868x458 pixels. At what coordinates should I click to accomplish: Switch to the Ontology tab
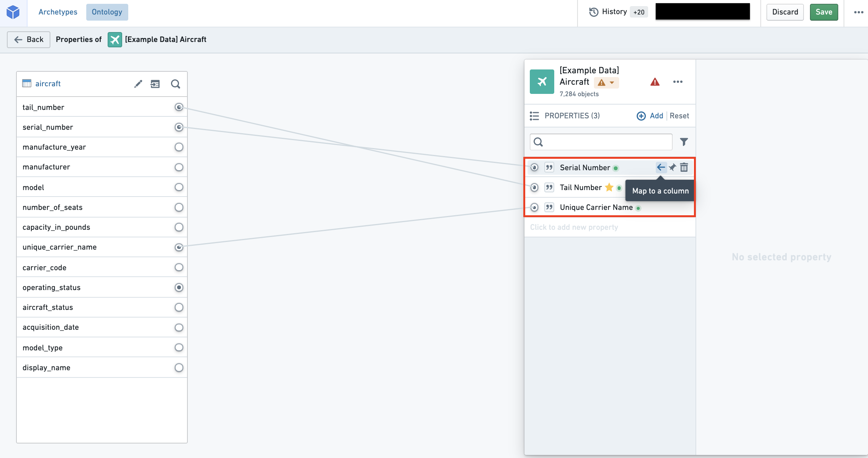pyautogui.click(x=107, y=12)
